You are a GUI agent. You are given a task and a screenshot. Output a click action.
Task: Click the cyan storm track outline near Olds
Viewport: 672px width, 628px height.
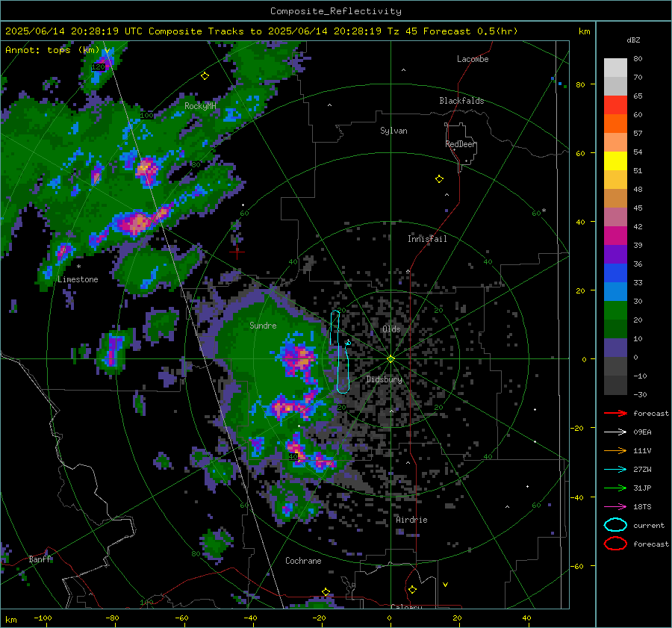pos(340,352)
